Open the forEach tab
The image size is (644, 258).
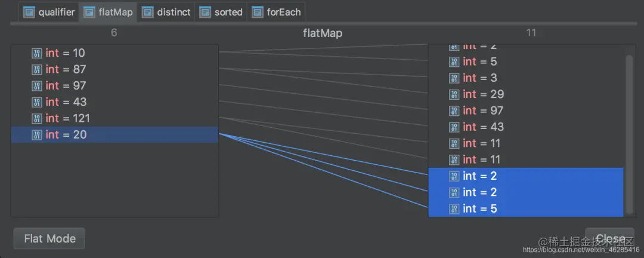click(276, 13)
